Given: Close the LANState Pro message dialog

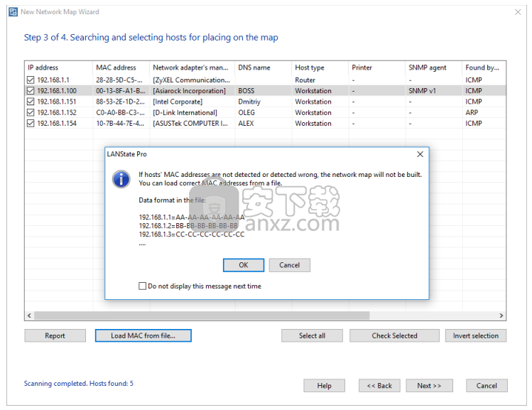Looking at the screenshot, I should [x=420, y=154].
